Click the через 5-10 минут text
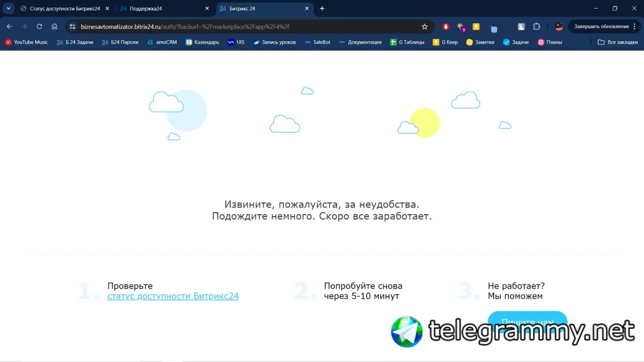Viewport: 644px width, 362px height. tap(362, 296)
